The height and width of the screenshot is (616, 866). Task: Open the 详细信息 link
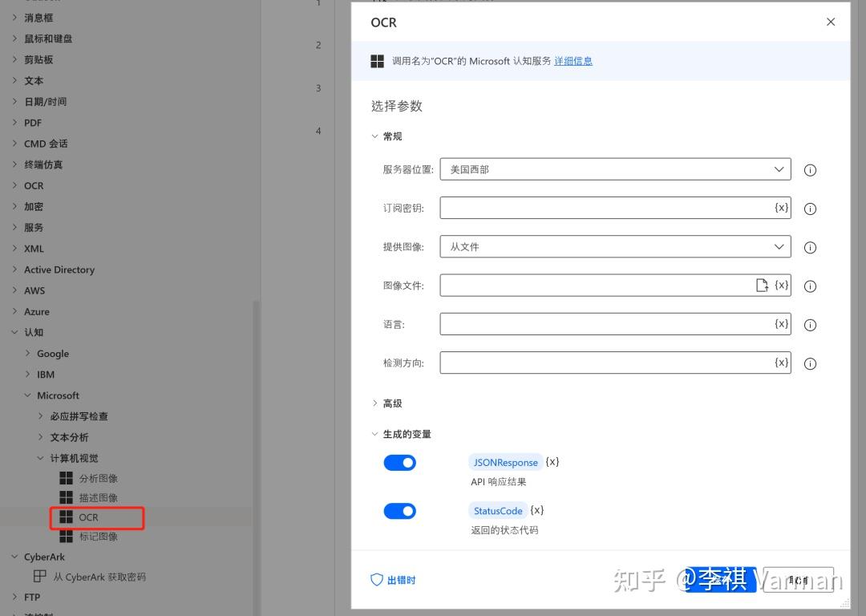coord(573,60)
